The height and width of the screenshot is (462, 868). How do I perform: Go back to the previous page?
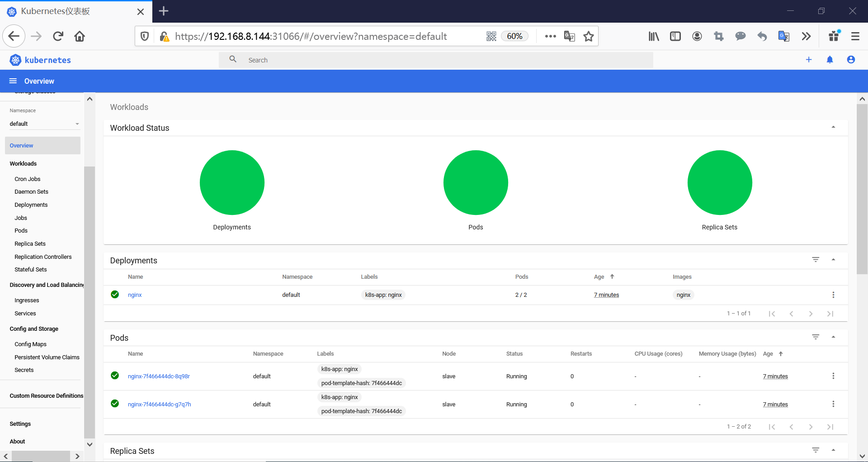(x=14, y=36)
